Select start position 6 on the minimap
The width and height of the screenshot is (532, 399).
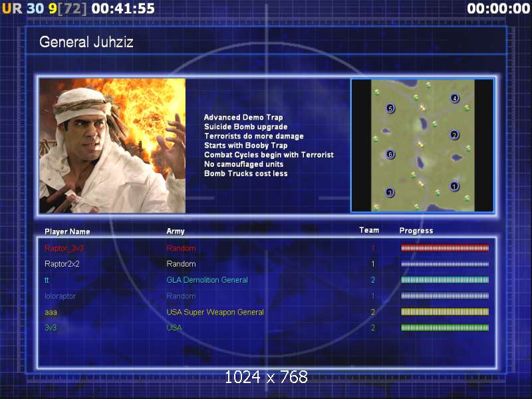pyautogui.click(x=390, y=154)
